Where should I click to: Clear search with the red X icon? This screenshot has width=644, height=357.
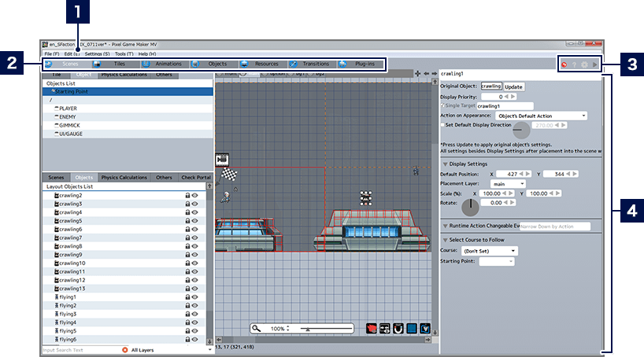tap(125, 350)
